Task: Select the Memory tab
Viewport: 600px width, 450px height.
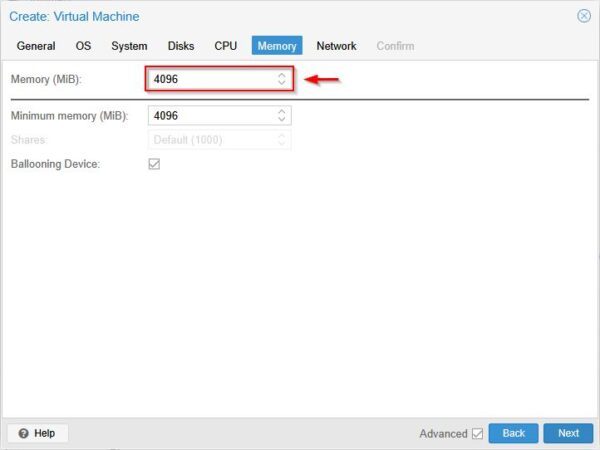Action: [x=277, y=46]
